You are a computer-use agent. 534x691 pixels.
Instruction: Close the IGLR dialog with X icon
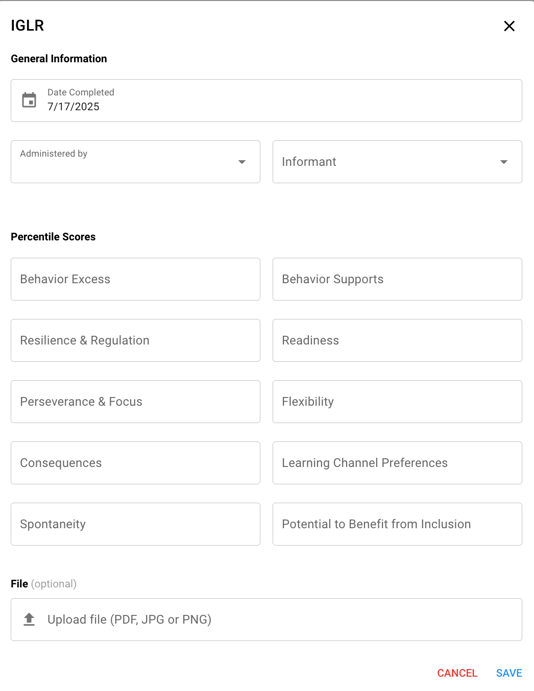pyautogui.click(x=509, y=26)
